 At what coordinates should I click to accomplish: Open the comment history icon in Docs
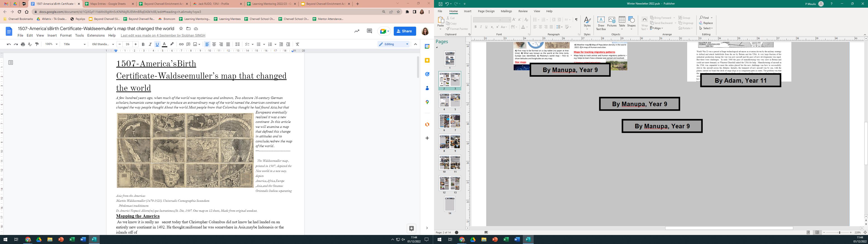[369, 31]
